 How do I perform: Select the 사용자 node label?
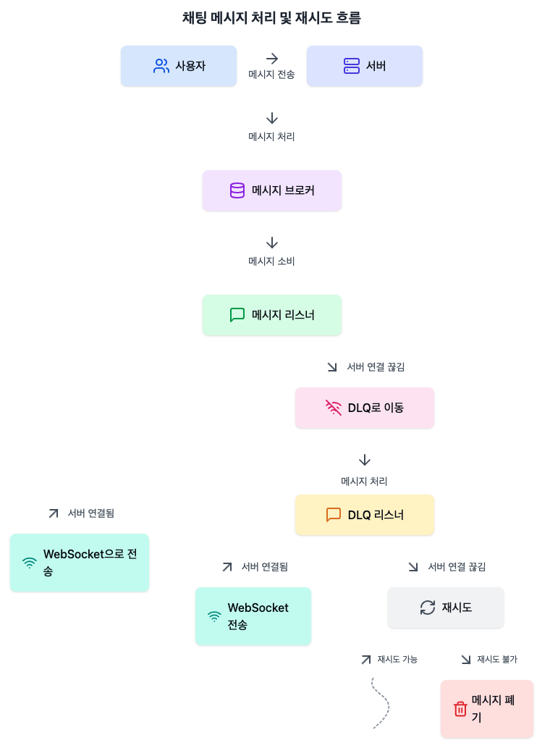[x=190, y=66]
